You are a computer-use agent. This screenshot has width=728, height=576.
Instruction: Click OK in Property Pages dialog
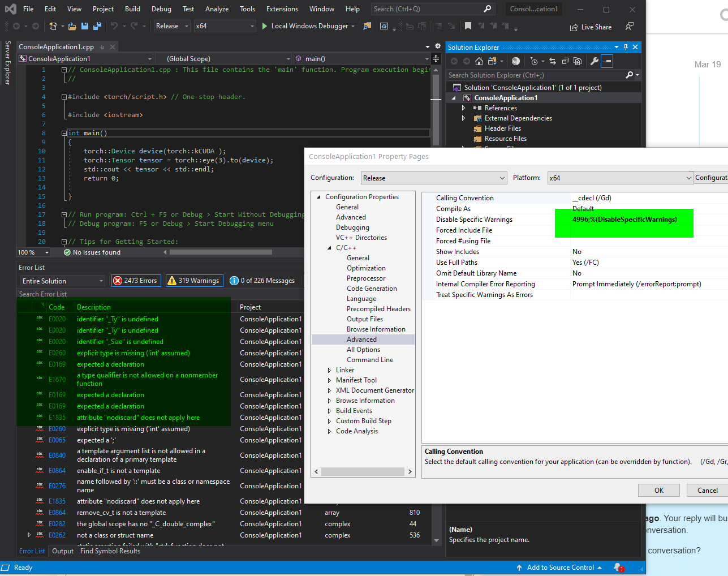click(x=659, y=491)
